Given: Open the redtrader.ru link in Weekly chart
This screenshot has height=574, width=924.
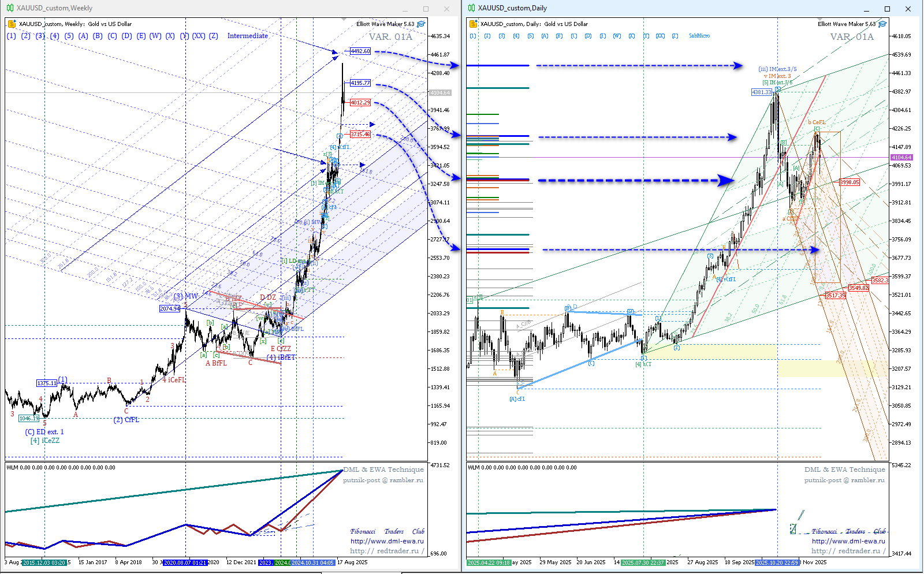Looking at the screenshot, I should pyautogui.click(x=387, y=551).
